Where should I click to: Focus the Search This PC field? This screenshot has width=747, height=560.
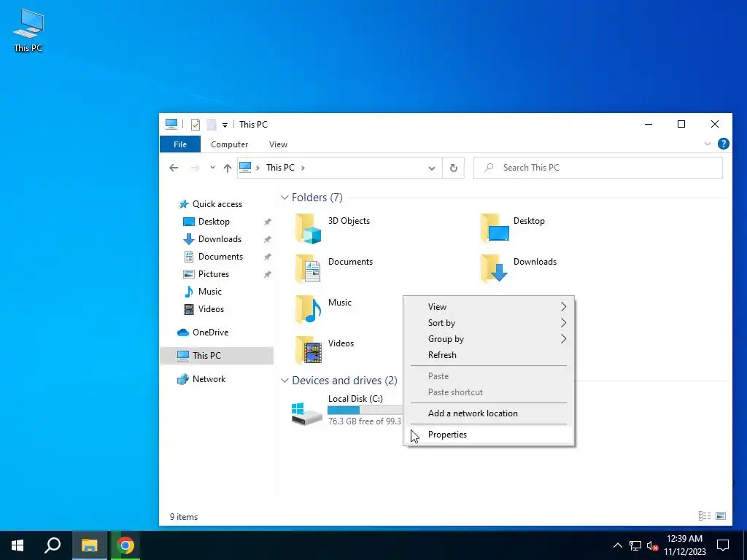point(598,168)
